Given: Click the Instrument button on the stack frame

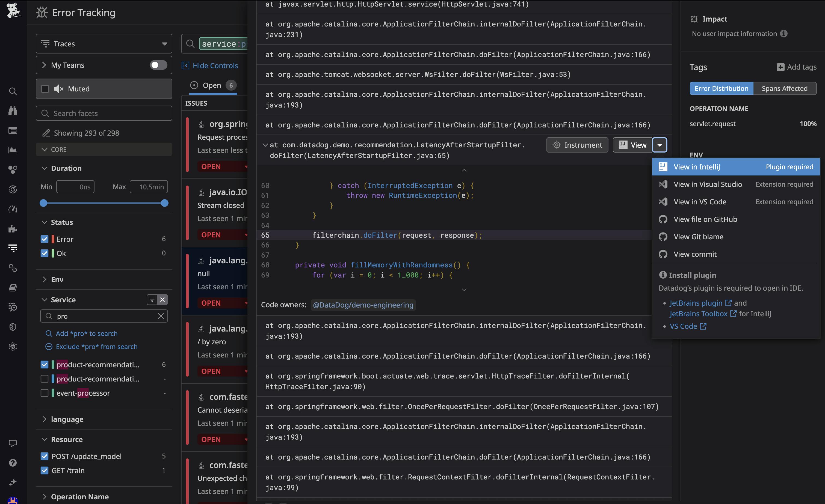Looking at the screenshot, I should click(x=577, y=145).
